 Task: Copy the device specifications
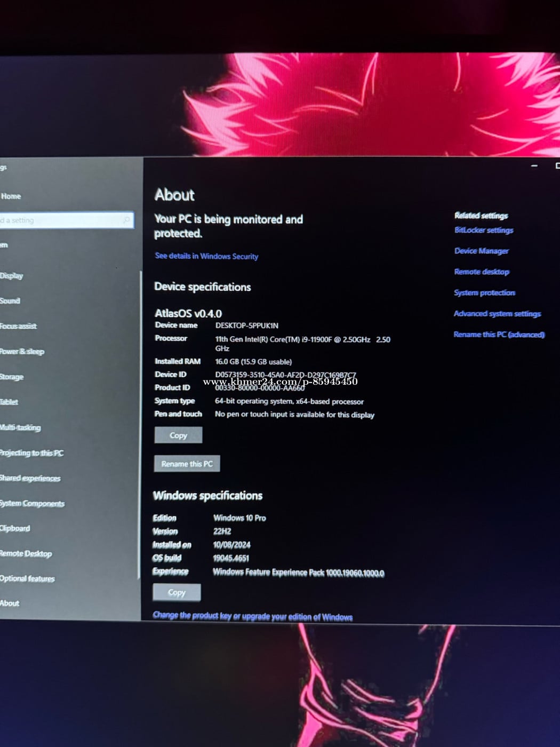coord(178,435)
